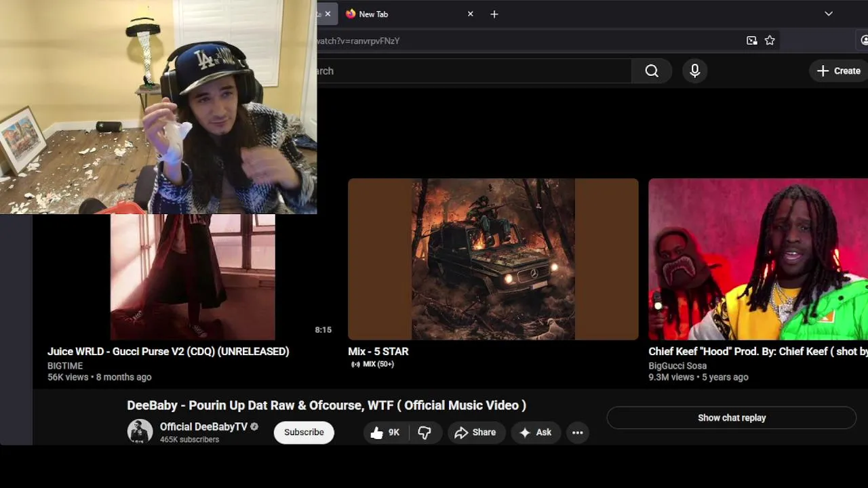Open Official DeeBabyTV channel name link

[x=203, y=426]
